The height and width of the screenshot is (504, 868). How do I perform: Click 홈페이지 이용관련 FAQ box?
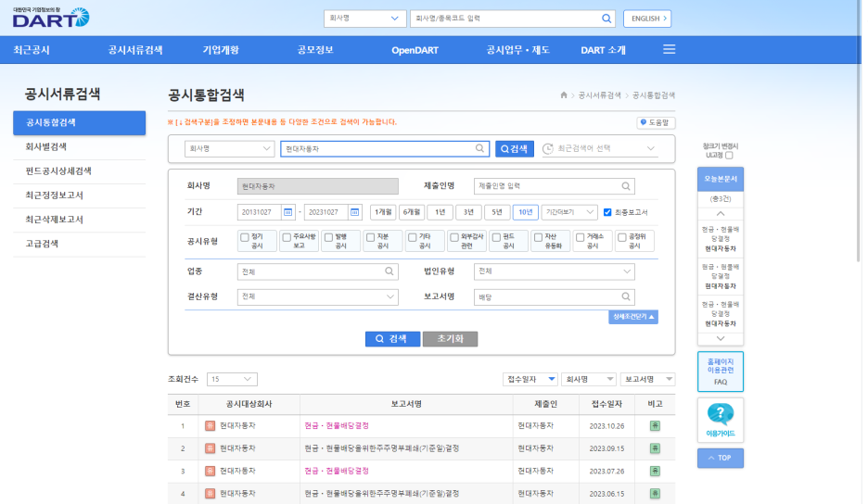(x=721, y=372)
